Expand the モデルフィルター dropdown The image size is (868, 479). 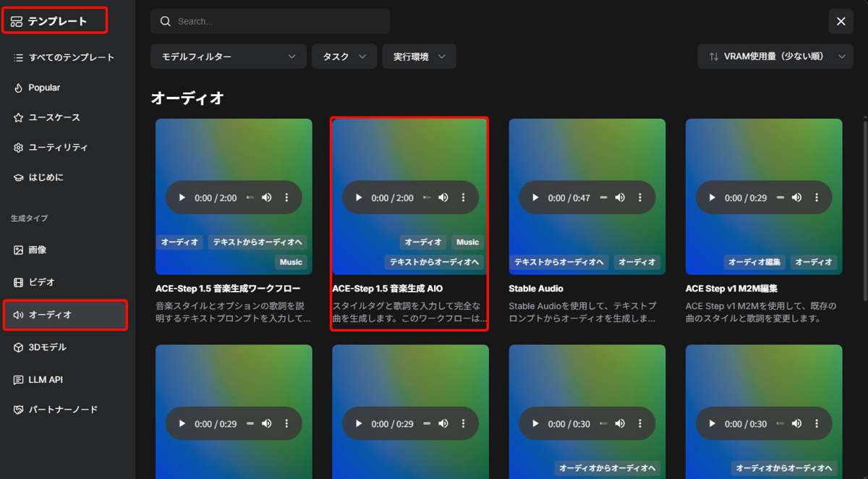point(229,56)
